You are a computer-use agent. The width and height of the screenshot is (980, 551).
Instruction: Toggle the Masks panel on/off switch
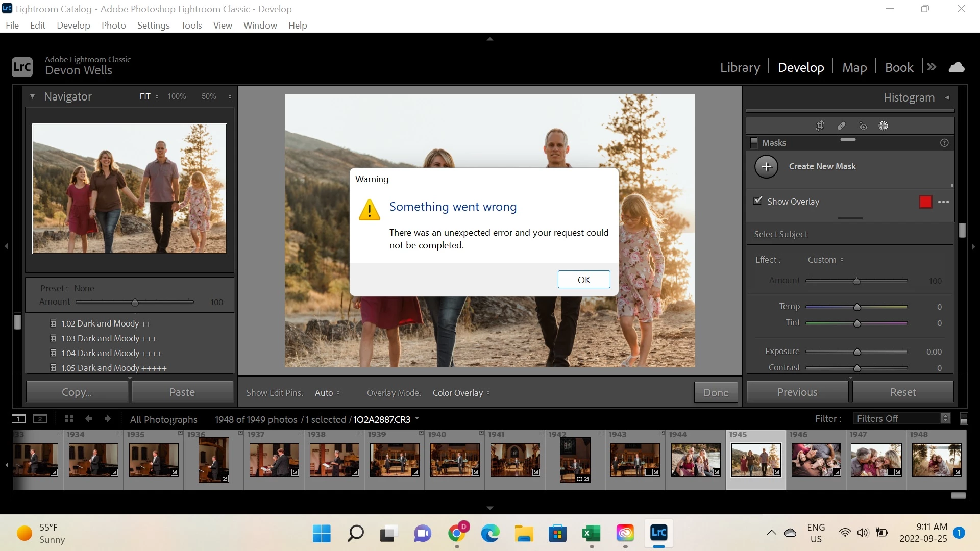[754, 143]
